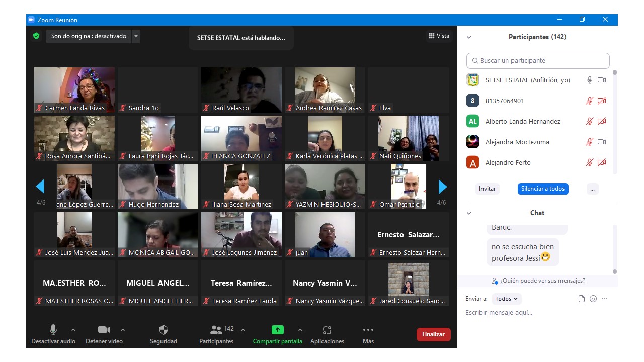Click the Buscar un participante search field

538,61
